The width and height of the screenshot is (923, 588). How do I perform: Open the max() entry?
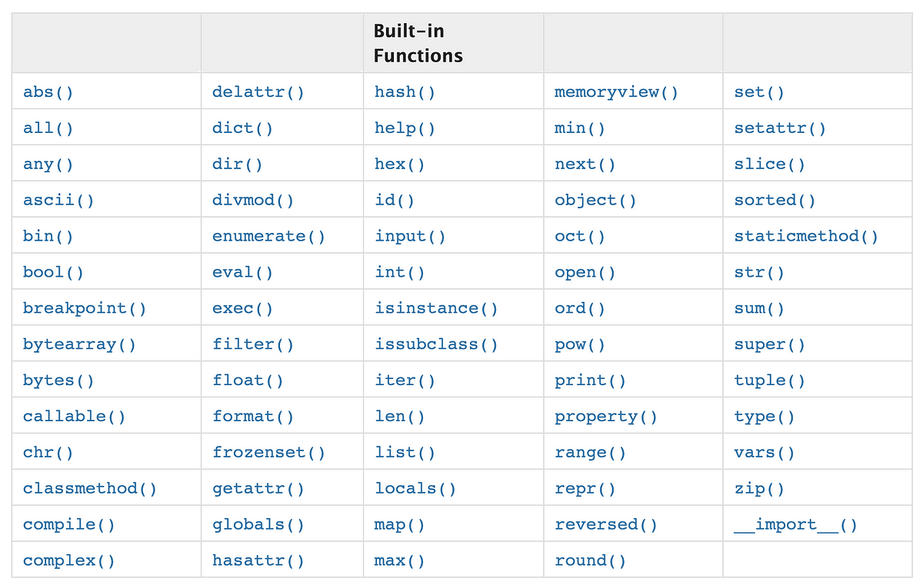point(400,561)
